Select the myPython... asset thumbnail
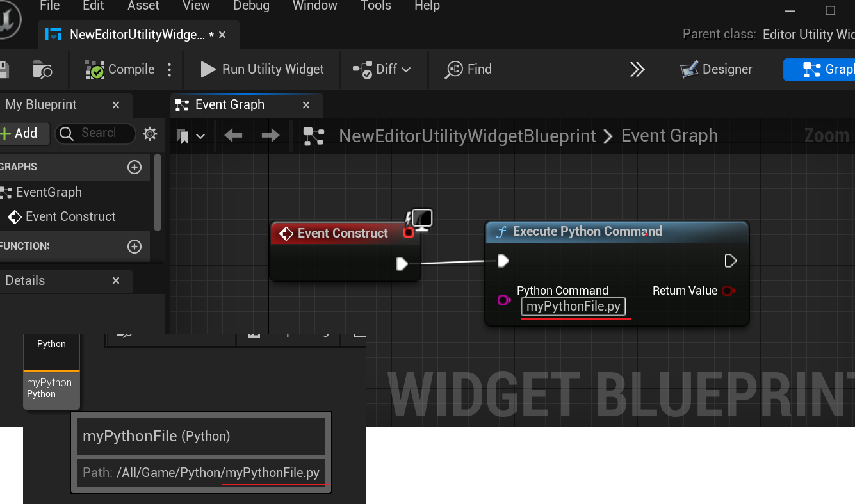 coord(51,371)
